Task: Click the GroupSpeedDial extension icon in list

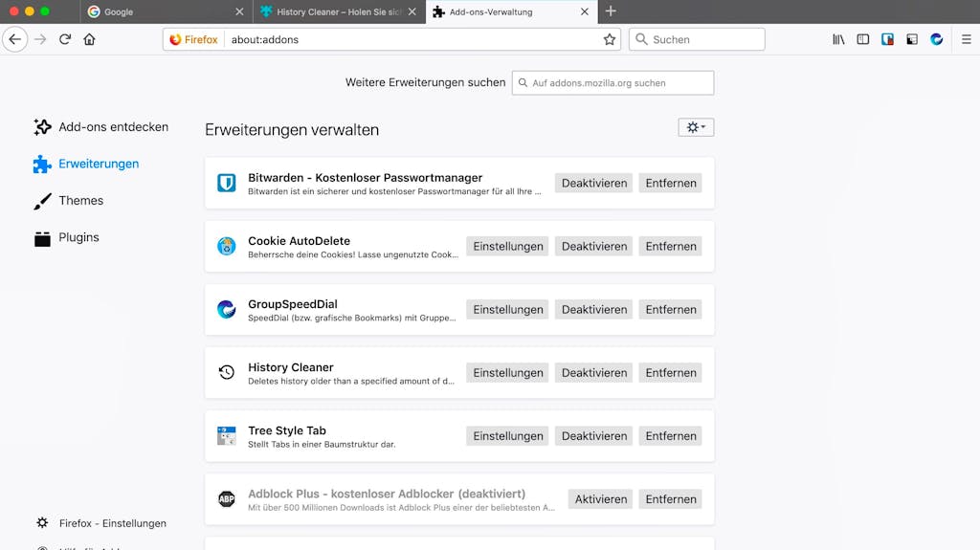Action: (x=226, y=309)
